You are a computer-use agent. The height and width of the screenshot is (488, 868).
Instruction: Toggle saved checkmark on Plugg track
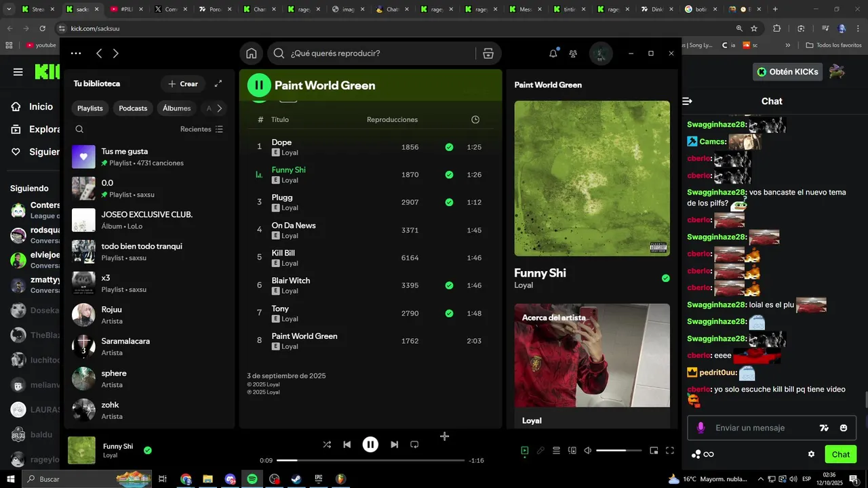(449, 202)
